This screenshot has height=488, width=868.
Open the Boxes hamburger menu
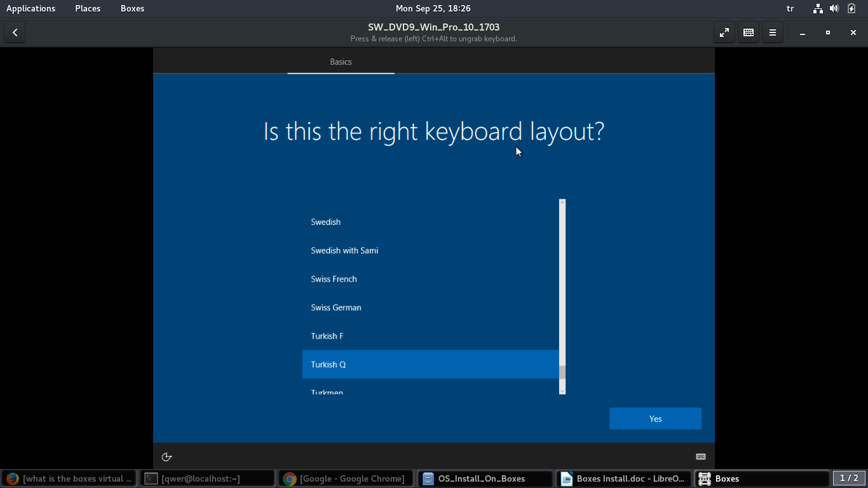tap(773, 32)
